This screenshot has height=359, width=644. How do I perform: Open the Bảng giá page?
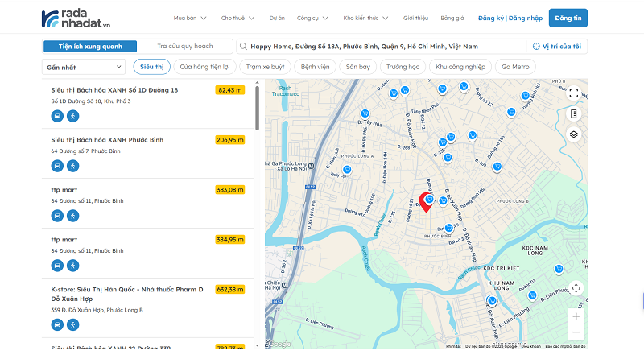click(452, 18)
